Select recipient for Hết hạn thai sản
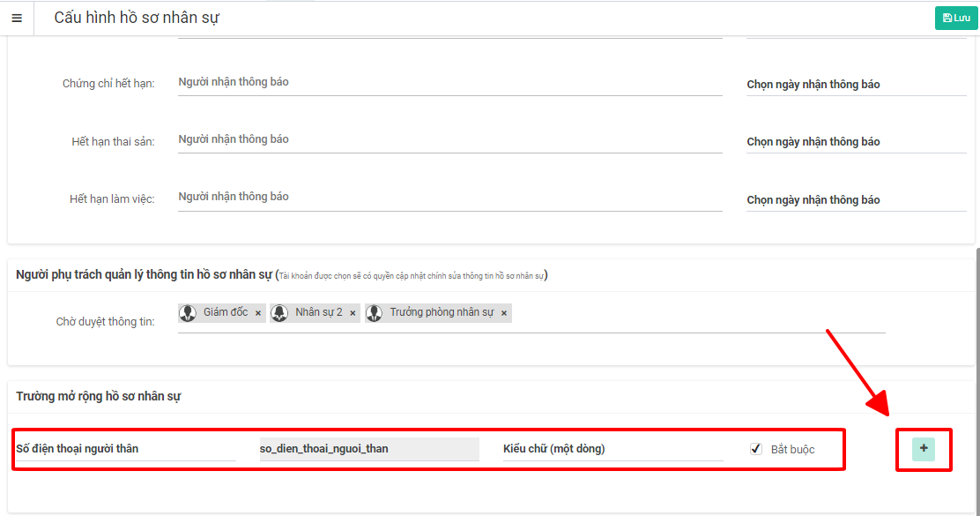 point(449,139)
